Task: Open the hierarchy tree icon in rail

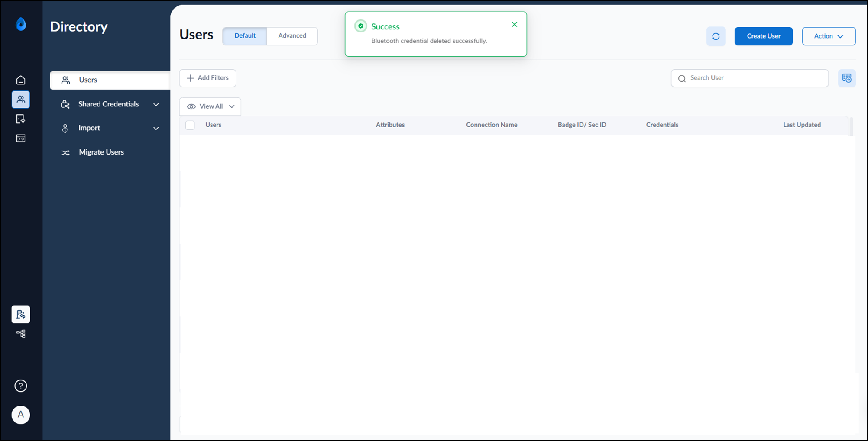Action: pyautogui.click(x=21, y=334)
